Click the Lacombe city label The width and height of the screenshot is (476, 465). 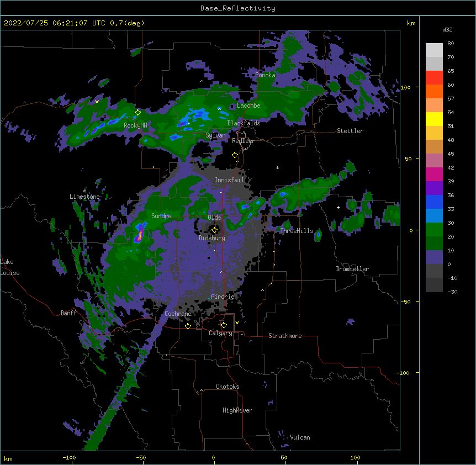pos(248,105)
